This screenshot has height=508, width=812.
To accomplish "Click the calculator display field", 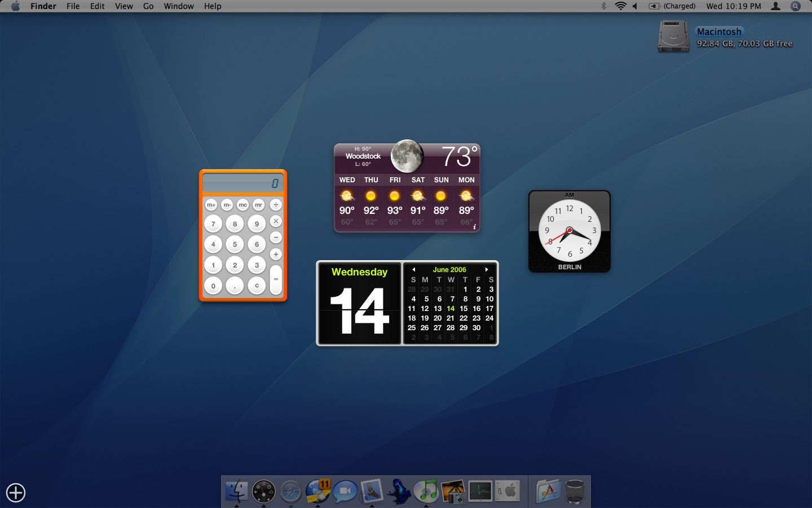I will point(243,183).
